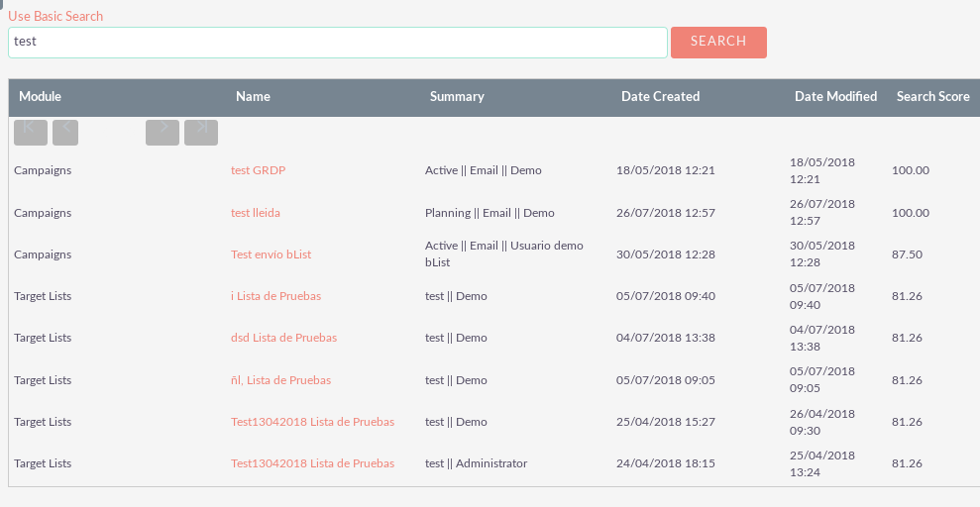
Task: Open 'Test13042018 Lista de Pruebas' created 25/04/2018
Action: click(x=312, y=422)
